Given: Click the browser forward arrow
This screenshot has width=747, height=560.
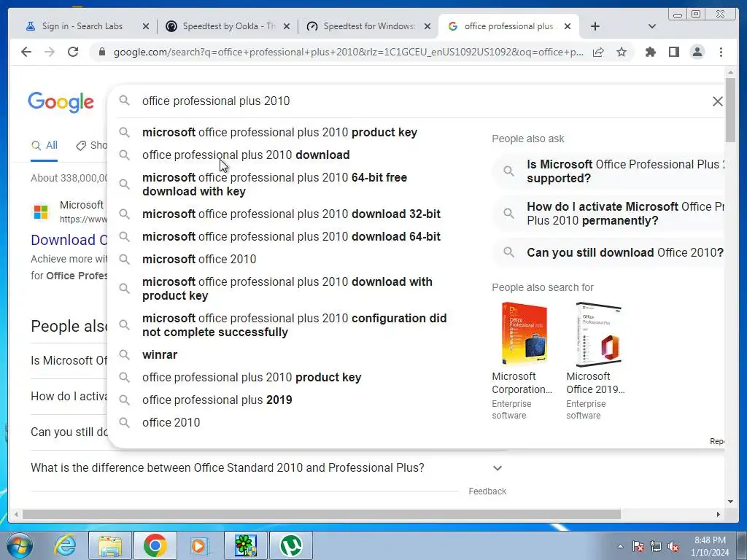Looking at the screenshot, I should pyautogui.click(x=50, y=52).
